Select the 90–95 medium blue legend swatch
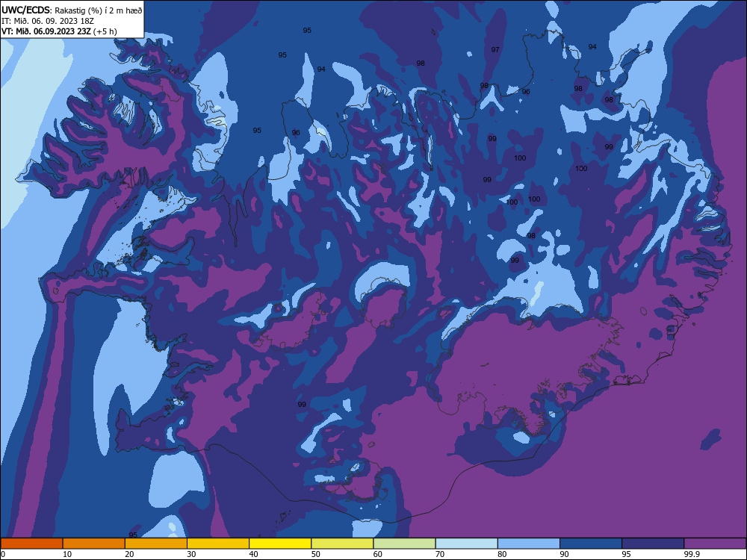This screenshot has height=560, width=747. tap(591, 544)
